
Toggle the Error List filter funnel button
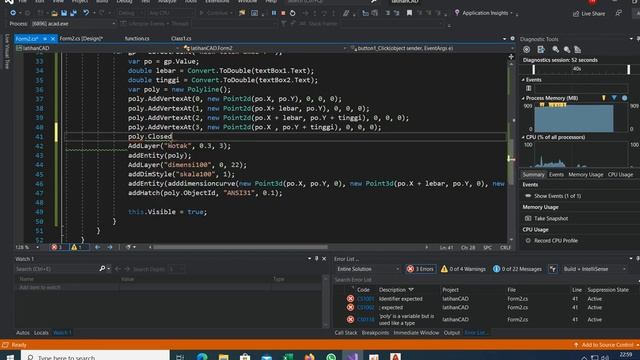pos(553,269)
